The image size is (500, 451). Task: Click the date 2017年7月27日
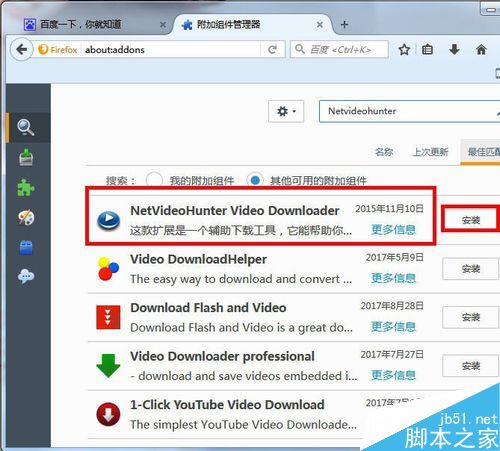392,354
